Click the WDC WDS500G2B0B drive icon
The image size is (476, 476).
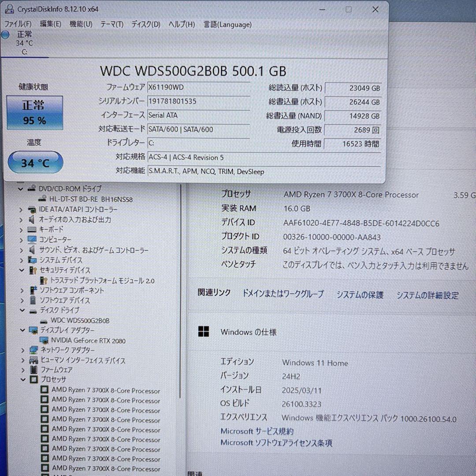click(44, 321)
